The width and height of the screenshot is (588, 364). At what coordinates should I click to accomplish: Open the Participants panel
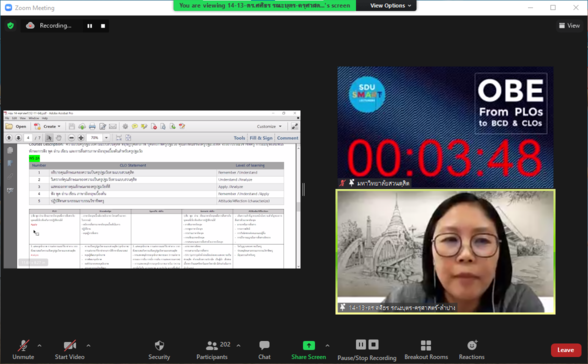(x=212, y=349)
